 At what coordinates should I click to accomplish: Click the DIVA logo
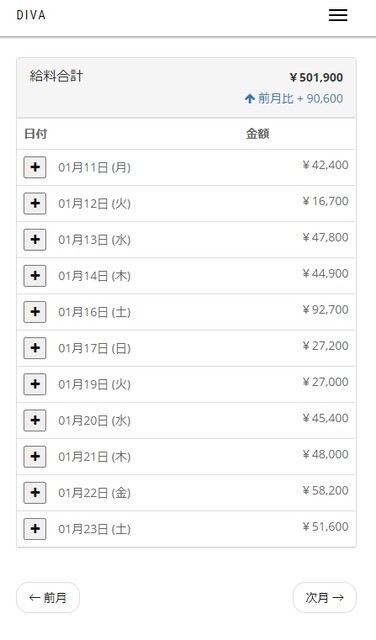(31, 15)
